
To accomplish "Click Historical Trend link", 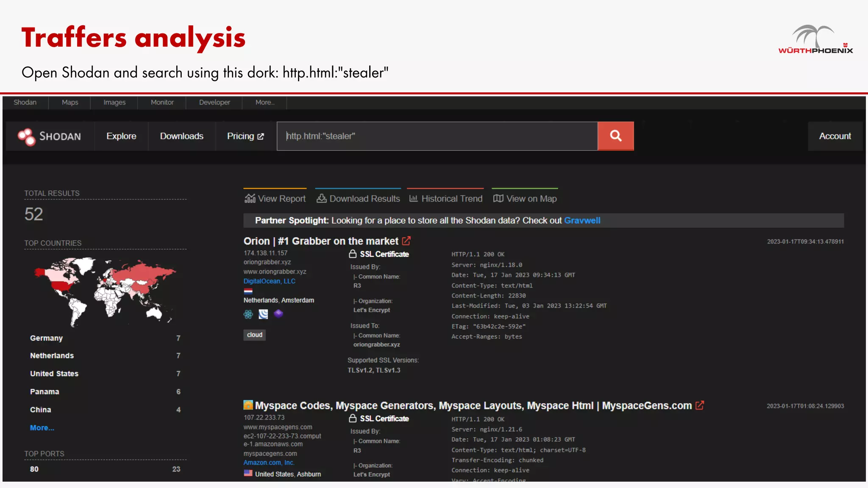I will (x=445, y=198).
